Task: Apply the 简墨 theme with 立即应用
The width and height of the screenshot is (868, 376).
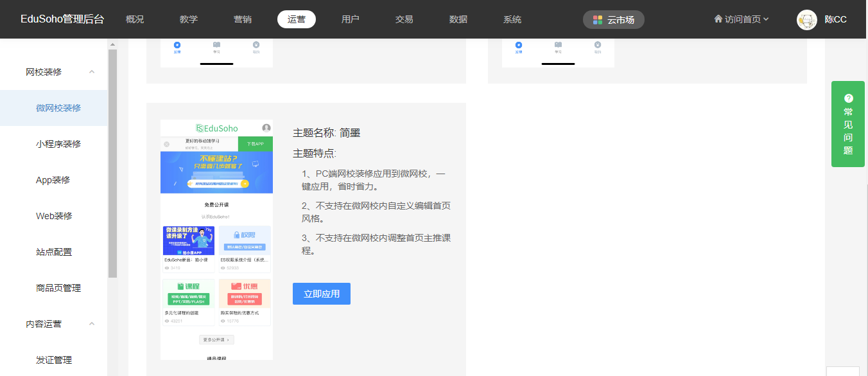Action: pos(321,294)
